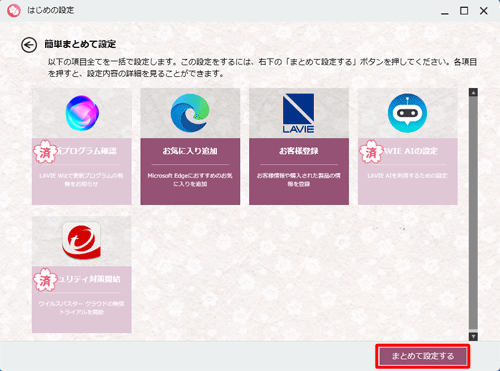Viewport: 500px width, 371px height.
Task: Click the Microsoft Edge icon
Action: pyautogui.click(x=190, y=113)
